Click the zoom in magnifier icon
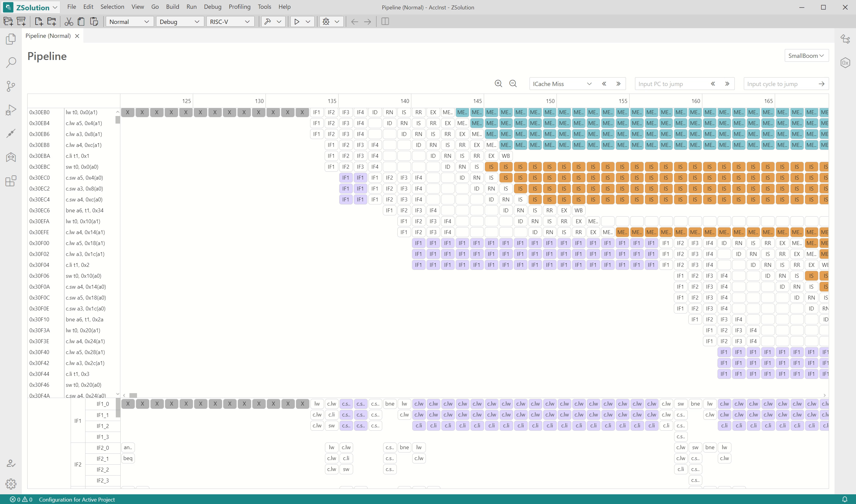The image size is (856, 504). [498, 84]
